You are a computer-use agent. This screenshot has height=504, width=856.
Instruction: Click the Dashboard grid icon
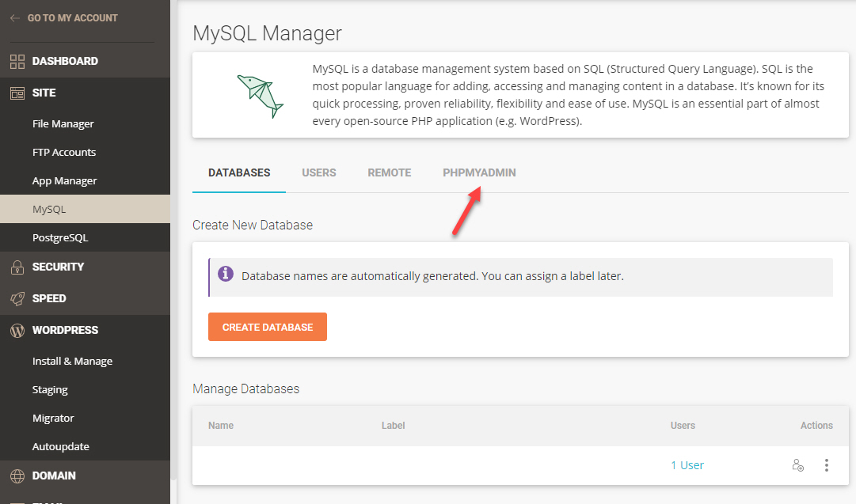point(17,62)
